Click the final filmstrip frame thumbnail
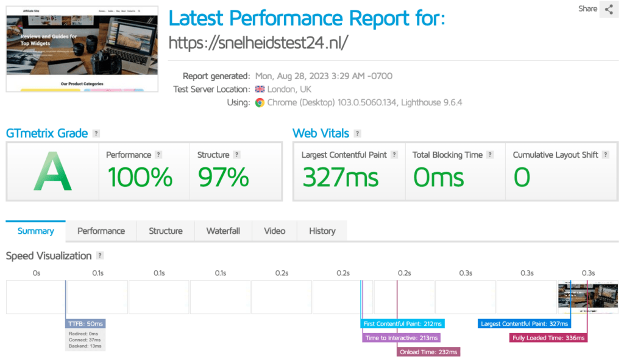This screenshot has width=624, height=364. click(x=588, y=297)
